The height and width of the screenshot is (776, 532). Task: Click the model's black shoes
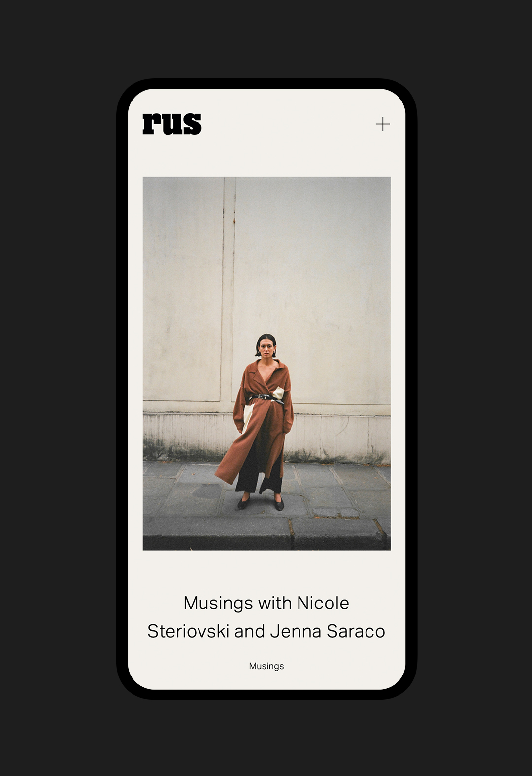261,504
